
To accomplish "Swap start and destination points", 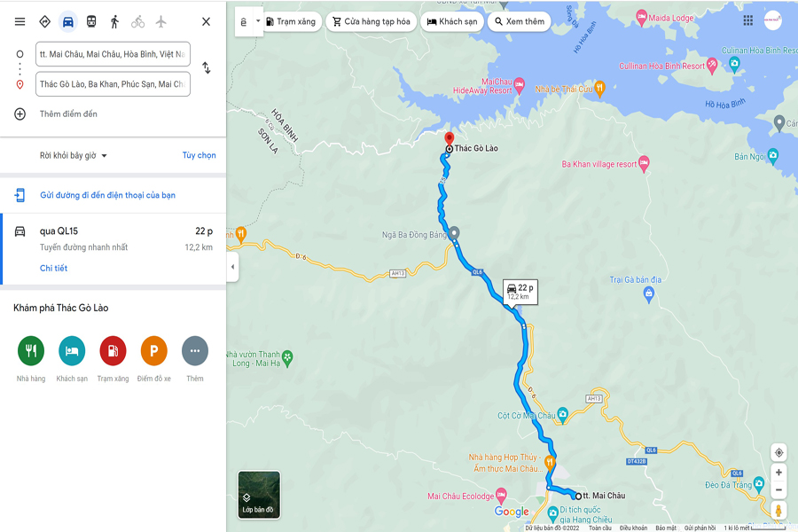I will pyautogui.click(x=206, y=67).
